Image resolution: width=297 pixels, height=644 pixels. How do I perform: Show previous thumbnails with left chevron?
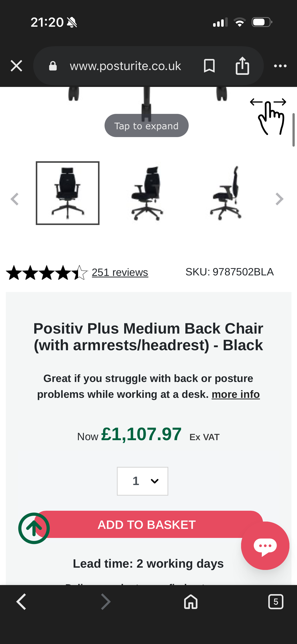click(x=15, y=199)
